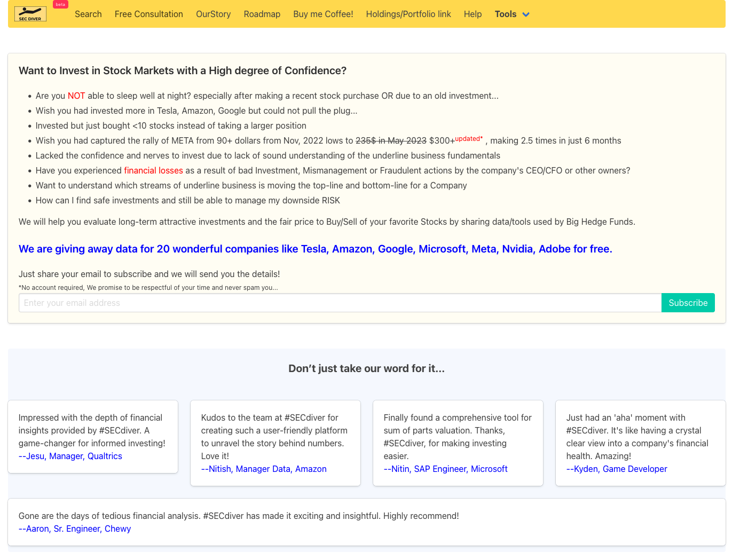The height and width of the screenshot is (560, 732).
Task: Open Holdings/Portfolio link nav item
Action: (x=408, y=14)
